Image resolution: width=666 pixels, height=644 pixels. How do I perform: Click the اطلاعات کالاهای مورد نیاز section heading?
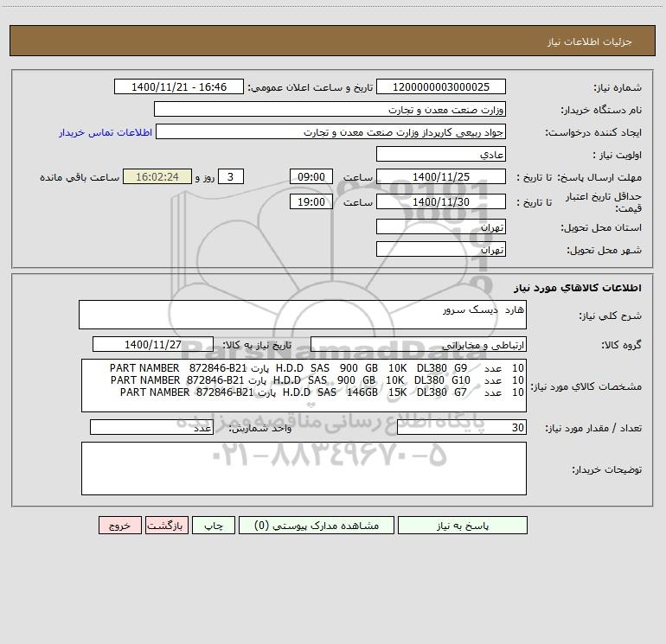point(578,288)
